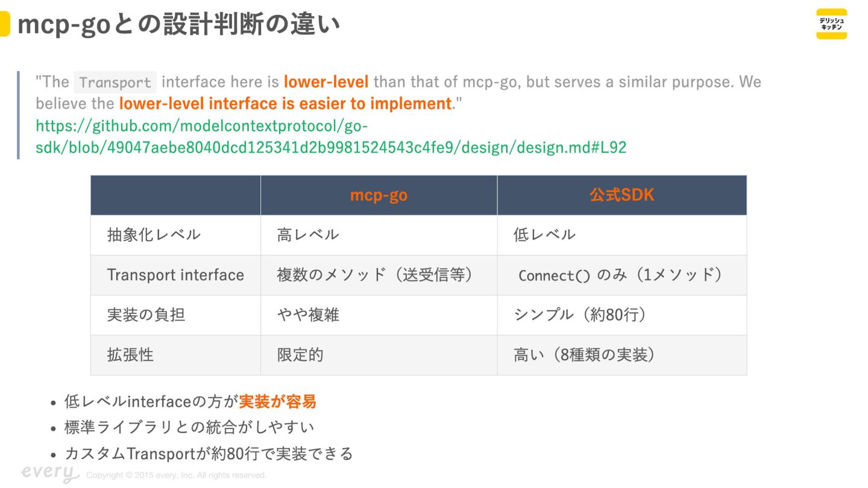The width and height of the screenshot is (868, 488).
Task: Click the every logo in footer
Action: click(51, 473)
